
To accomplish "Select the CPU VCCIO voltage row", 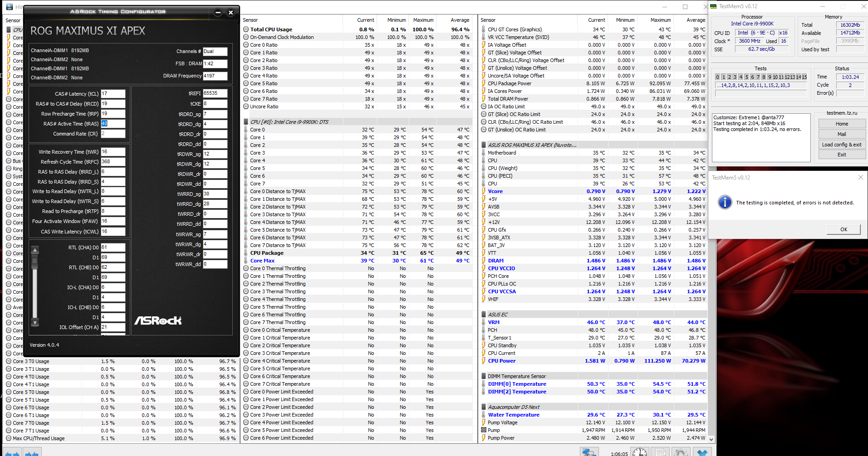I will pyautogui.click(x=593, y=268).
